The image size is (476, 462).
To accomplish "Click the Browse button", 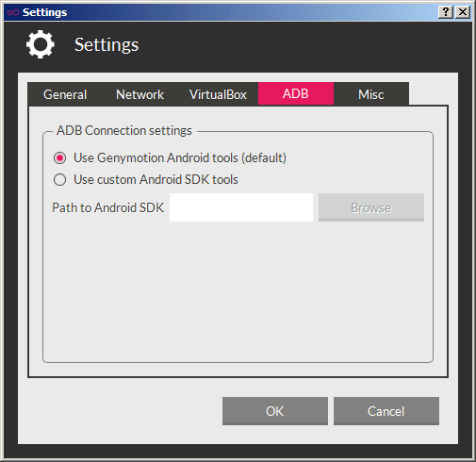I will coord(371,207).
